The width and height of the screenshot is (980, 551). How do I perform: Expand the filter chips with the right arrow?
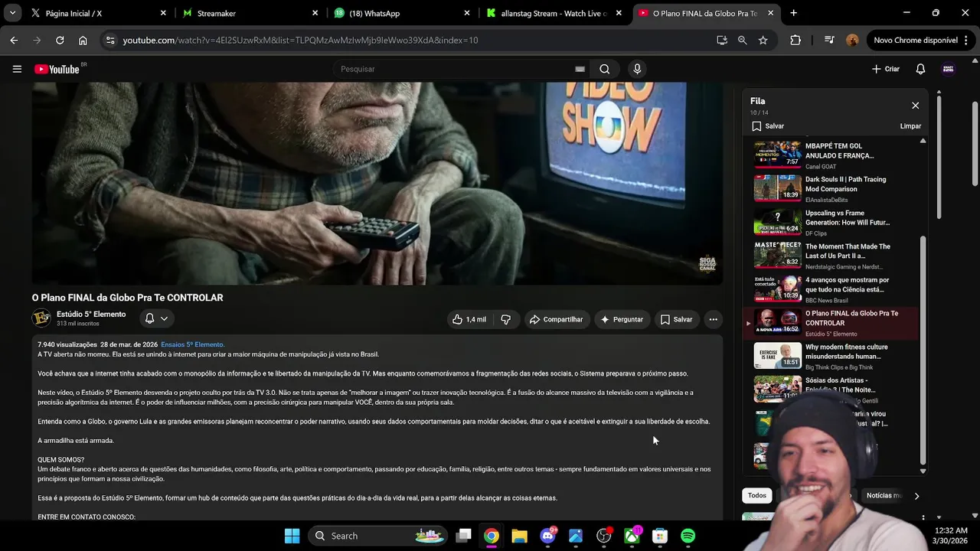click(916, 496)
